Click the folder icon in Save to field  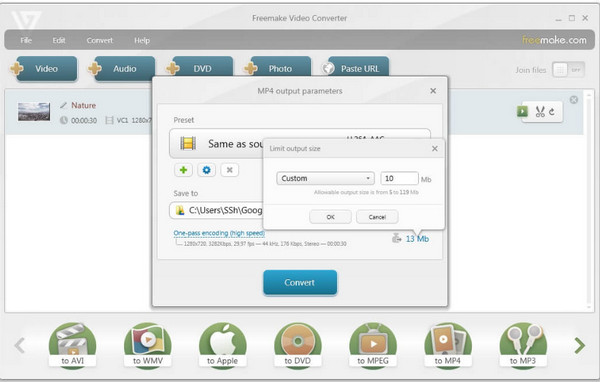[x=180, y=210]
